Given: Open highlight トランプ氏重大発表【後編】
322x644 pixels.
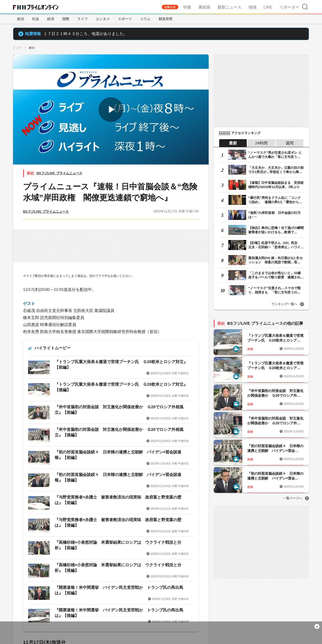Looking at the screenshot, I should click(111, 390).
